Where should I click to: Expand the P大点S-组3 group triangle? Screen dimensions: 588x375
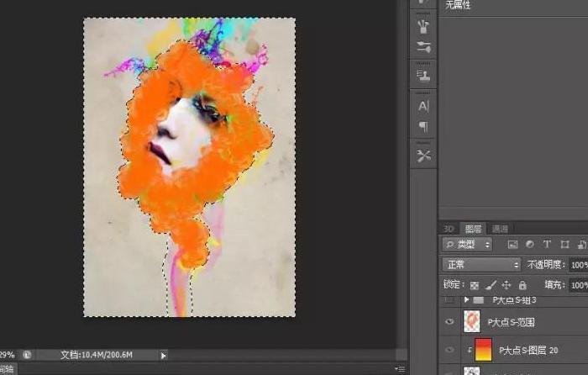(x=466, y=299)
